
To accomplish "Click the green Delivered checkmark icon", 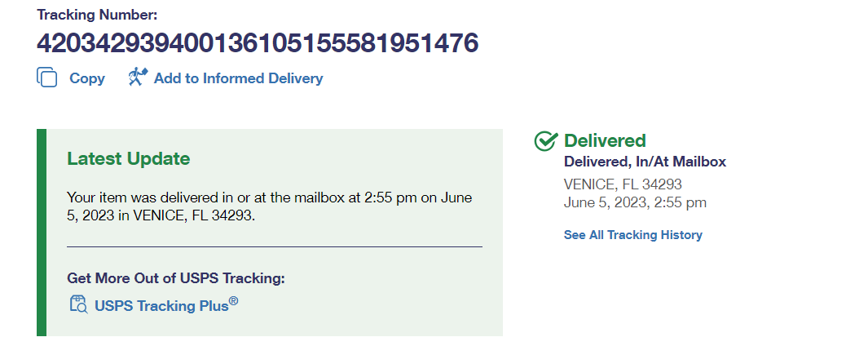I will tap(544, 141).
